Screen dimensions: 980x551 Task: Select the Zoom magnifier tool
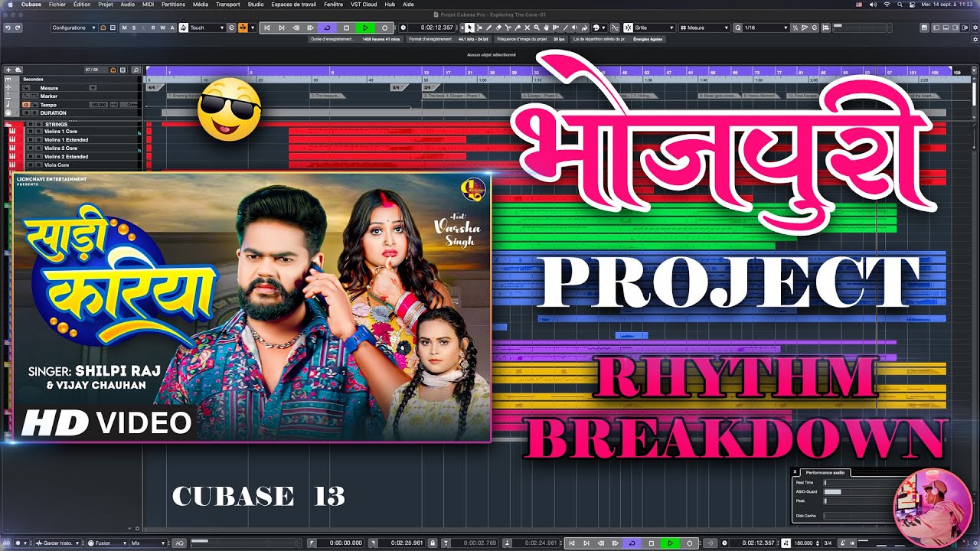pyautogui.click(x=537, y=28)
